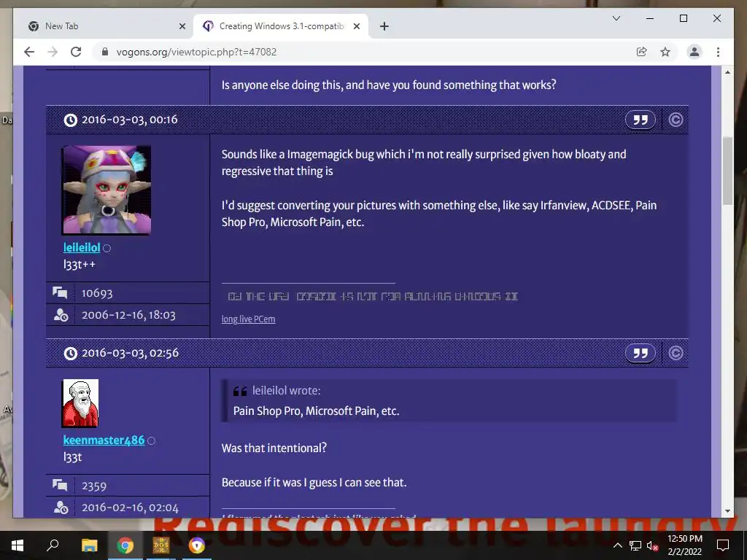The image size is (747, 560).
Task: Open keenmaster486's avatar image
Action: tap(80, 403)
